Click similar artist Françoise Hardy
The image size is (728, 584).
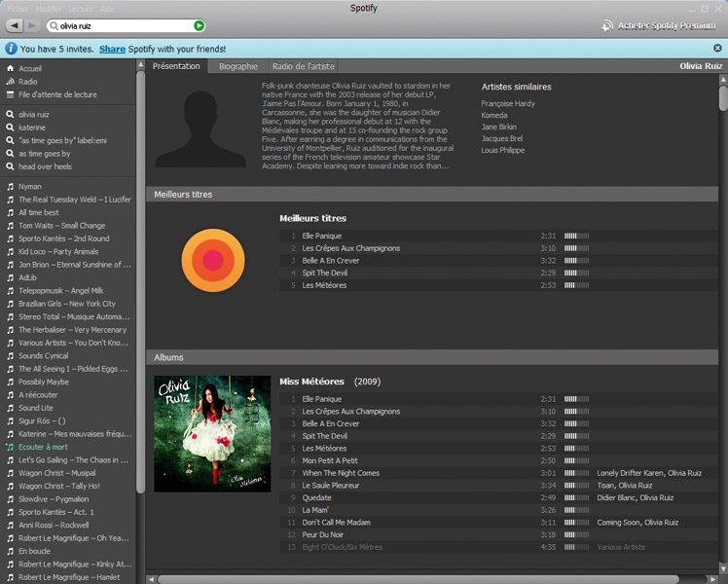click(x=508, y=103)
